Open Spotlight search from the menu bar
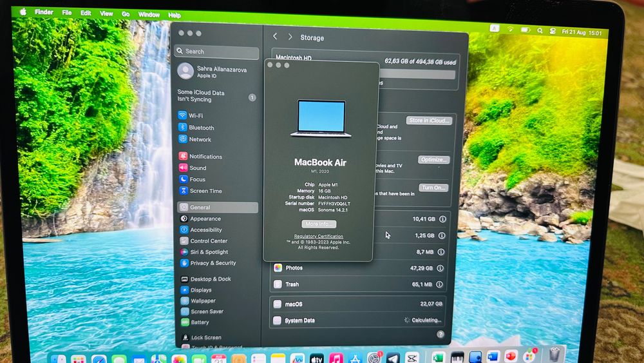The width and height of the screenshot is (644, 363). pyautogui.click(x=540, y=30)
